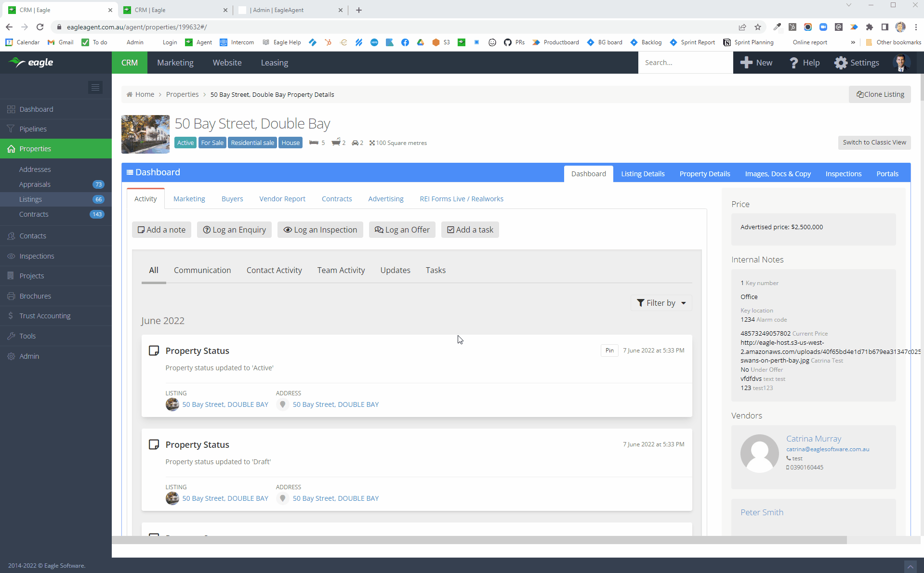Open Settings with the gear icon
Viewport: 924px width, 573px height.
point(841,63)
